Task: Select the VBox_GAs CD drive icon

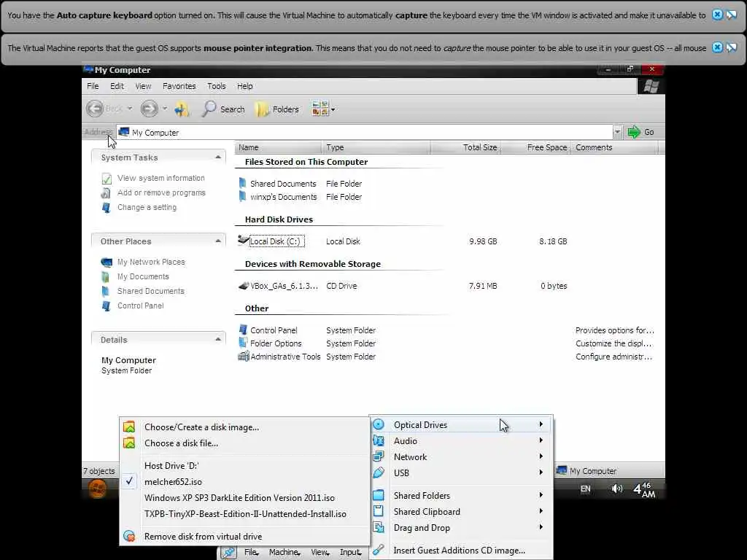Action: 244,286
